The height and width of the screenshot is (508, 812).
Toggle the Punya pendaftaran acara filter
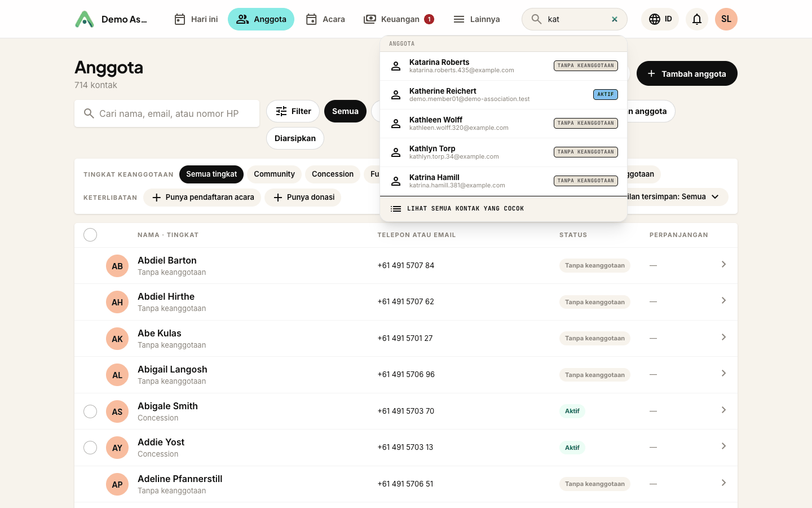[x=202, y=198]
